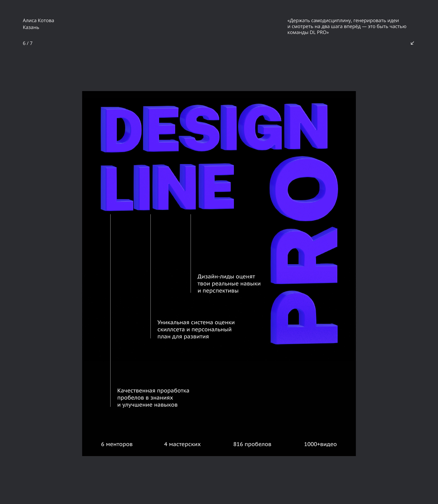Click the 816 пробелов label
Image resolution: width=438 pixels, height=504 pixels.
click(x=252, y=444)
